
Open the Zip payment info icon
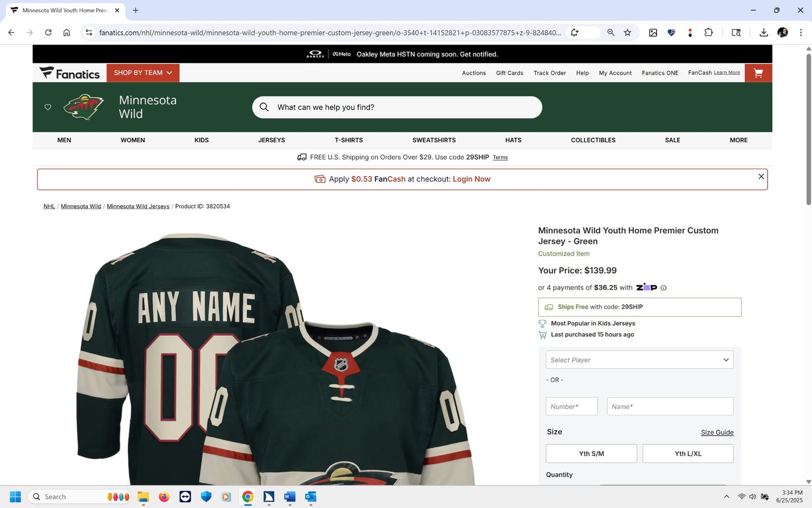[x=663, y=288]
